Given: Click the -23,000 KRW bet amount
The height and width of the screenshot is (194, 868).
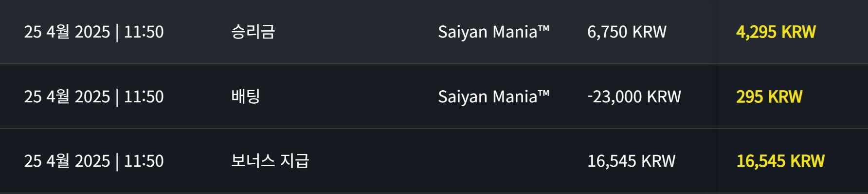Looking at the screenshot, I should coord(634,97).
